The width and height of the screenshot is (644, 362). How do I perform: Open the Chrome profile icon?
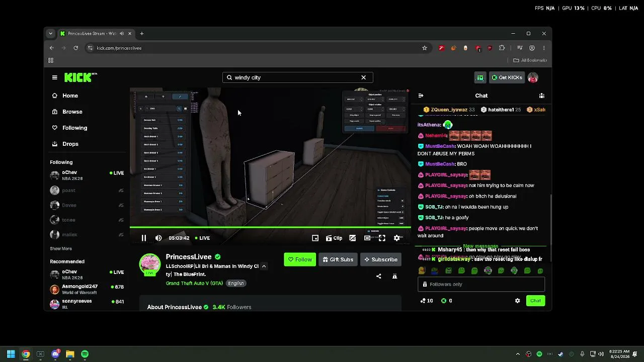tap(532, 48)
